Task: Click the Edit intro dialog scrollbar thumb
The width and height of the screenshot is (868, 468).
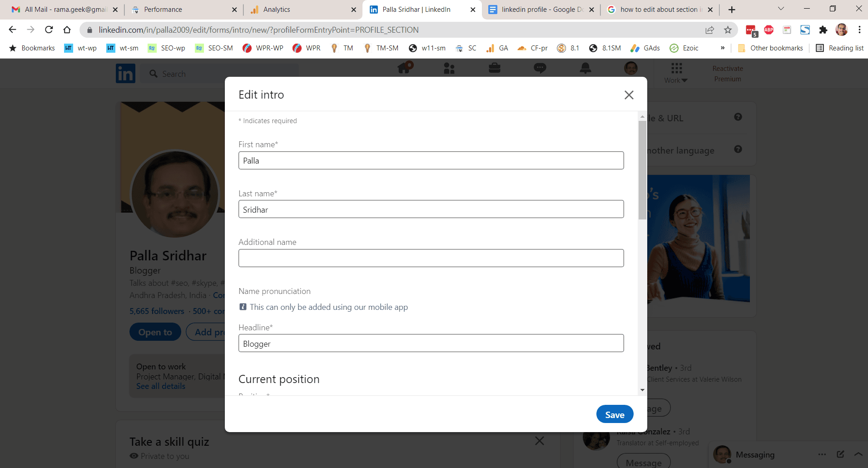Action: click(x=642, y=170)
